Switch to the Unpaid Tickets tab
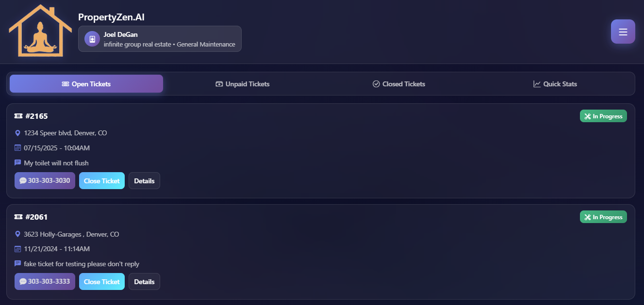Image resolution: width=644 pixels, height=305 pixels. click(242, 83)
